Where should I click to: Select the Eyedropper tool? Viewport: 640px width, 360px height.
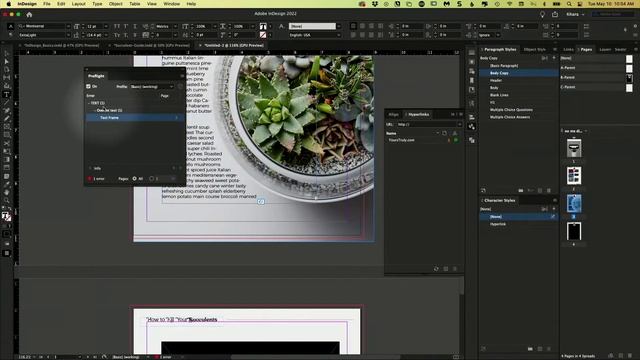(7, 184)
